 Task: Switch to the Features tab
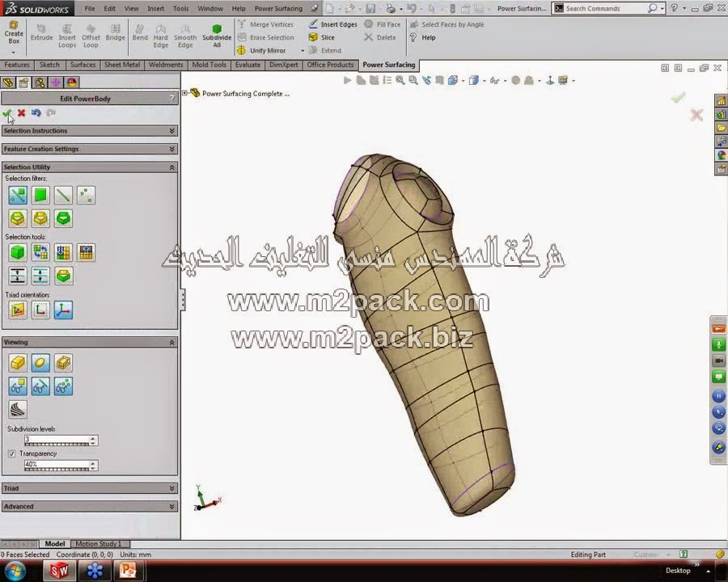(17, 65)
